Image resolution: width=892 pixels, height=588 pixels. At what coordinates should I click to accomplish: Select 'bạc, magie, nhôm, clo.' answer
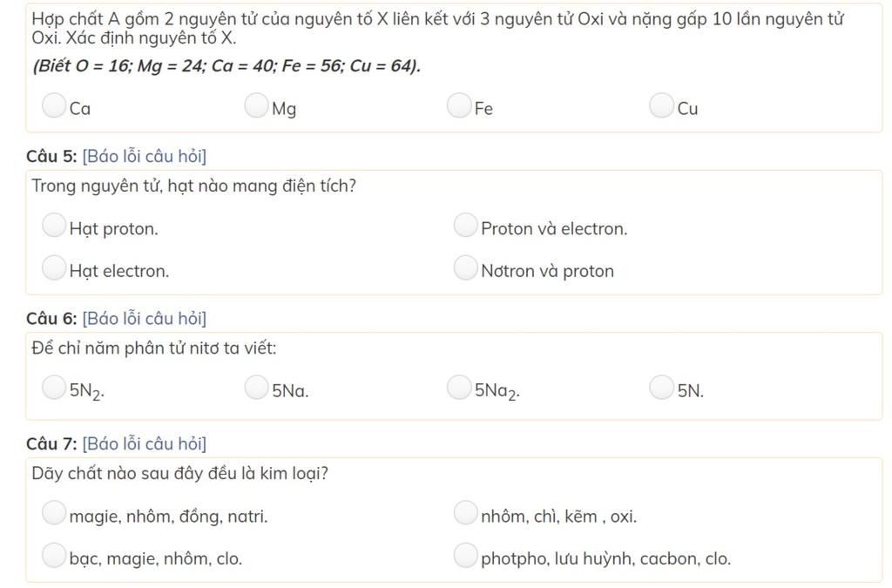54,555
